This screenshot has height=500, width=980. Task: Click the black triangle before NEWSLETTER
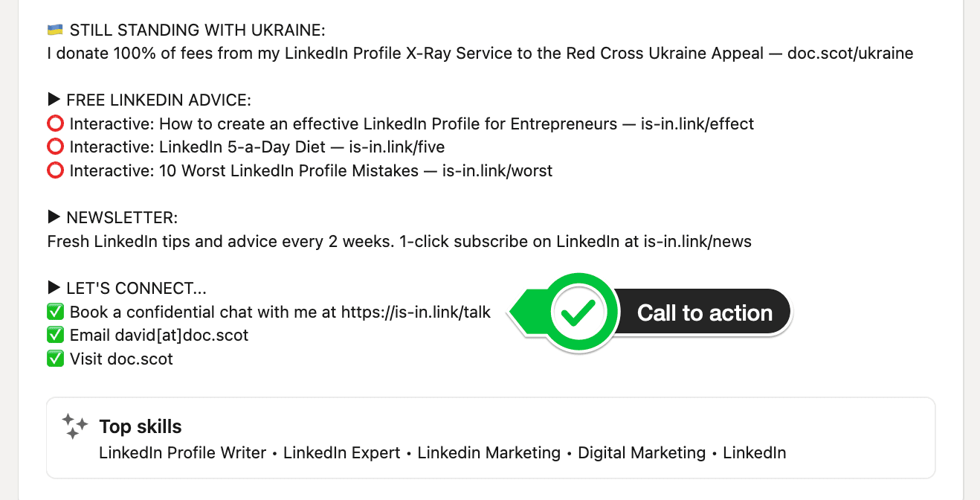coord(54,217)
